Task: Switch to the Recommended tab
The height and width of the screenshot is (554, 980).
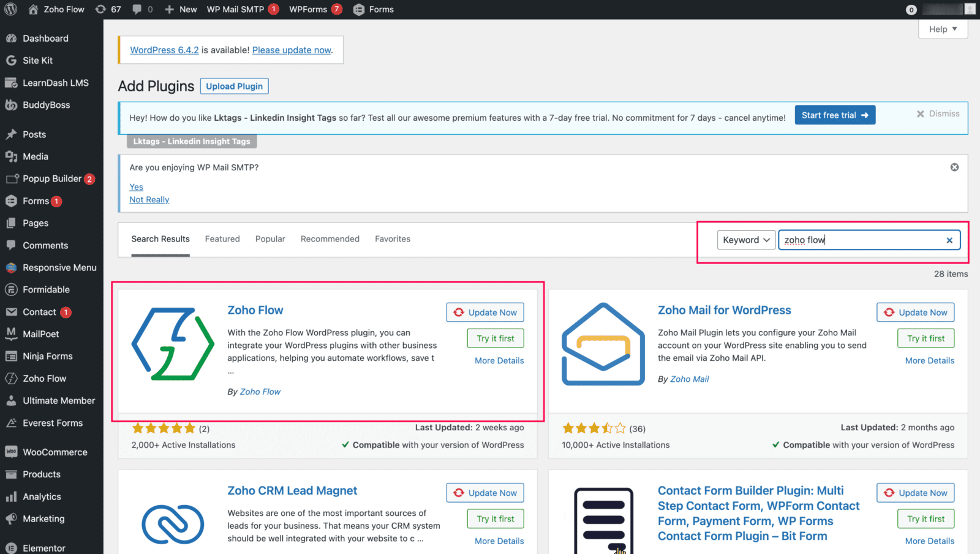Action: point(330,239)
